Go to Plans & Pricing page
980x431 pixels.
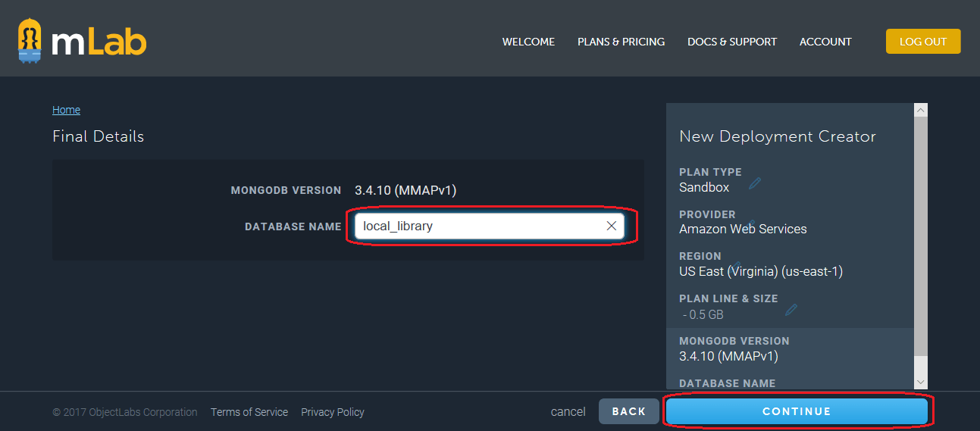pyautogui.click(x=621, y=42)
